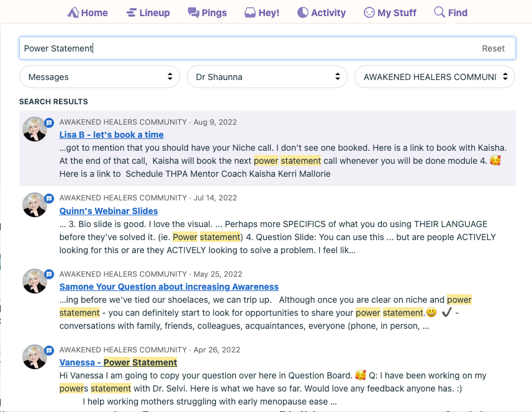Click message badge icon on Samone result
The width and height of the screenshot is (532, 412).
(x=49, y=274)
